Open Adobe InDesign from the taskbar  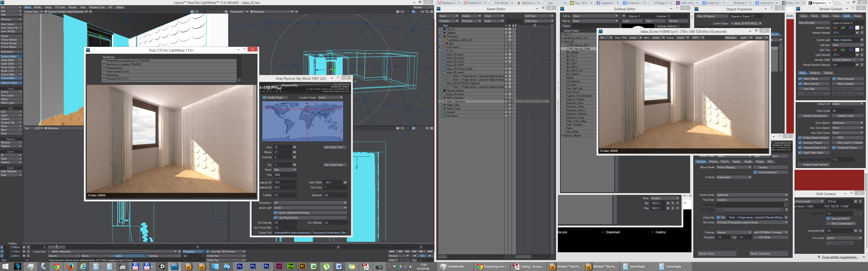click(x=279, y=266)
